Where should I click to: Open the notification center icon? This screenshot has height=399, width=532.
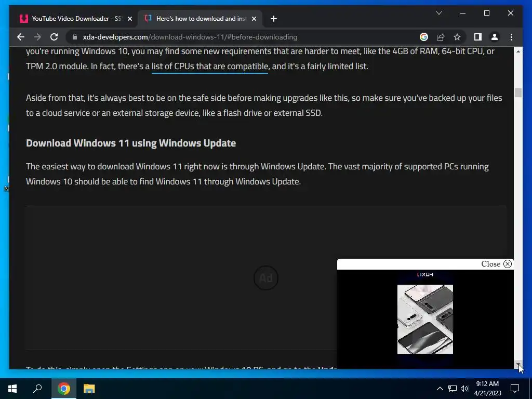coord(515,389)
